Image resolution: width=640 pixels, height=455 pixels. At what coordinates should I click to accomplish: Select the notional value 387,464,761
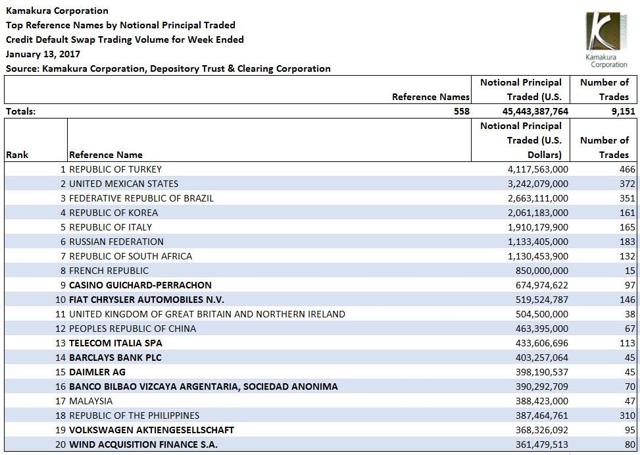(542, 415)
